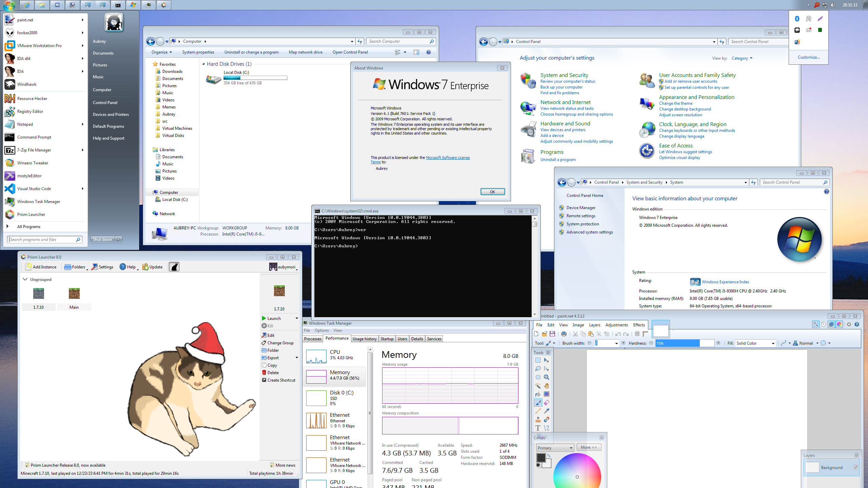Open the Fill Solid Color dropdown
This screenshot has width=868, height=488.
tap(755, 343)
